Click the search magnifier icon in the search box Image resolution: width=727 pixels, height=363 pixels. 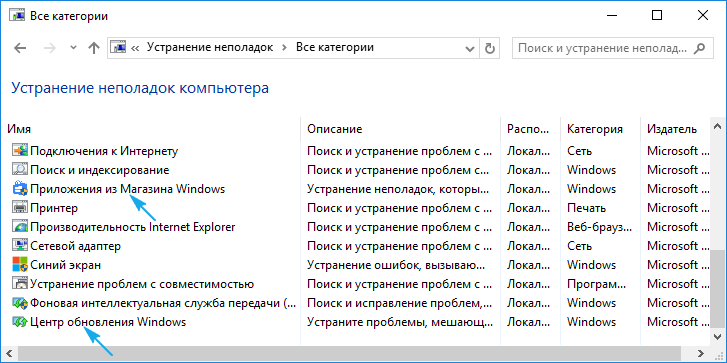click(699, 48)
